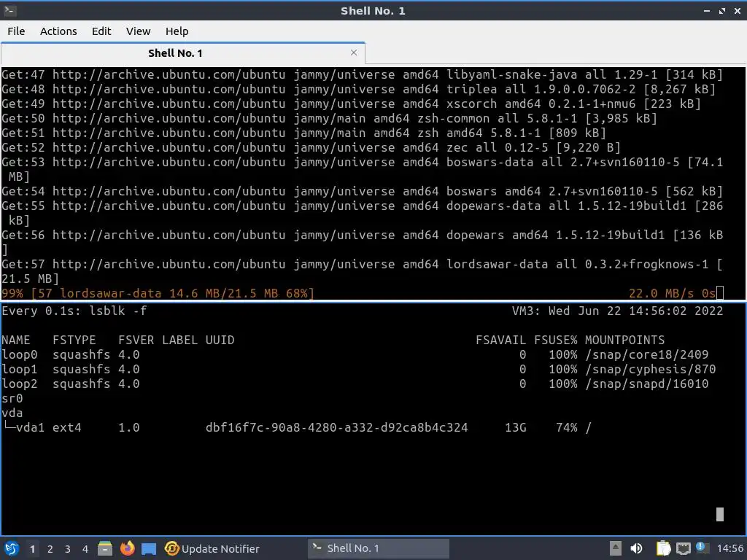Switch to workspace 2 in the pager
The height and width of the screenshot is (560, 747).
point(50,549)
